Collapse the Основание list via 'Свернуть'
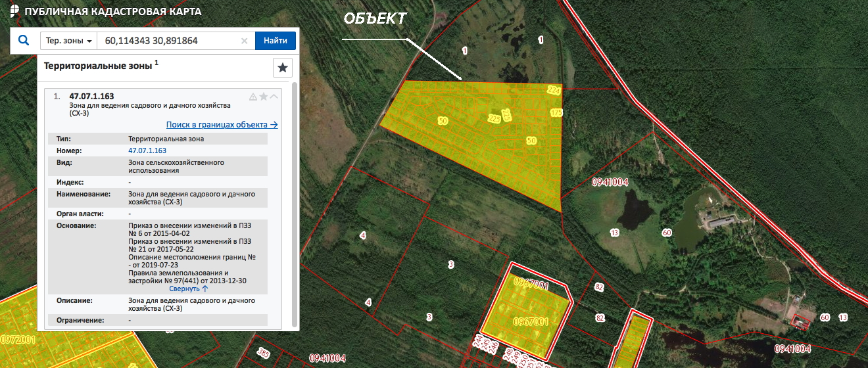Screen dimensions: 868x368 point(189,288)
